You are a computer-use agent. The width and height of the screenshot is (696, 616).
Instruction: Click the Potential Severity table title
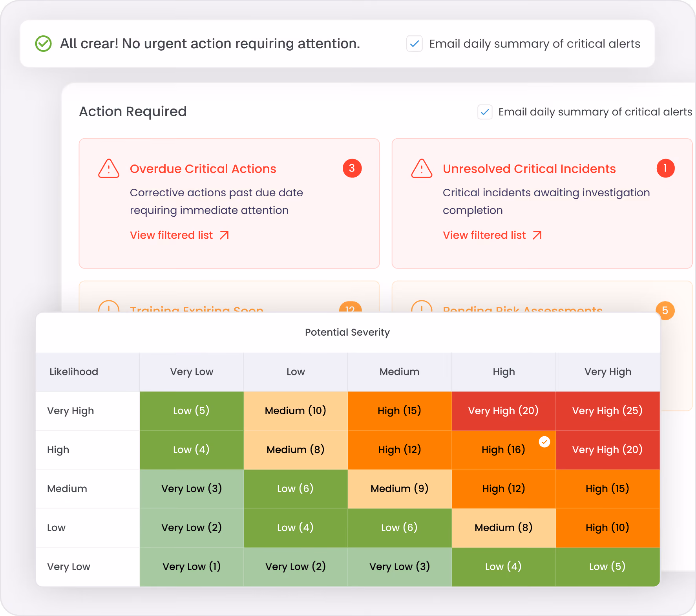tap(347, 333)
